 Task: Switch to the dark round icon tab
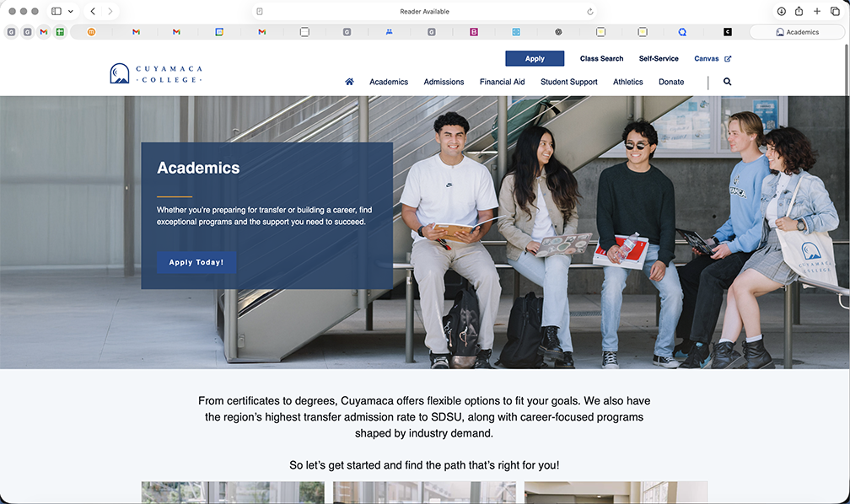point(558,32)
